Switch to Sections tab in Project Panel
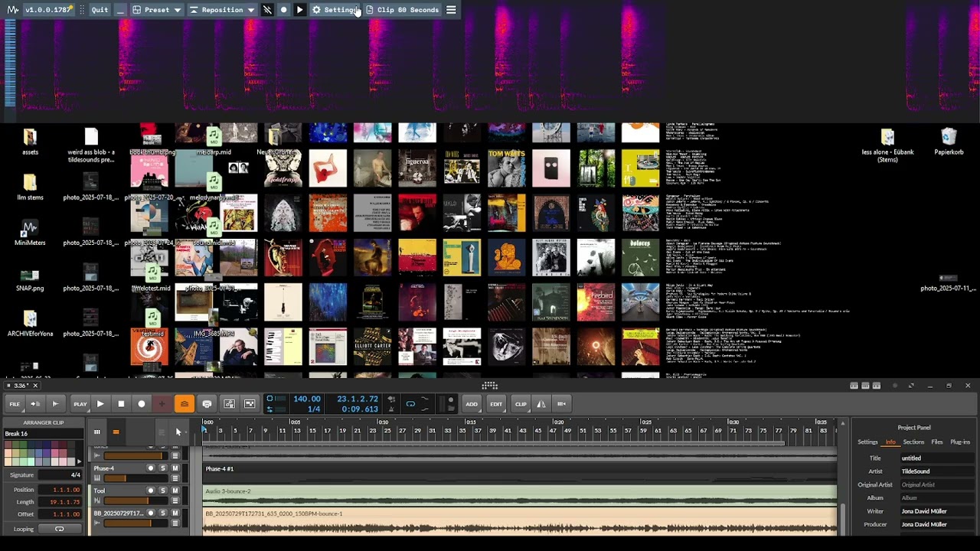Image resolution: width=980 pixels, height=551 pixels. click(x=913, y=442)
